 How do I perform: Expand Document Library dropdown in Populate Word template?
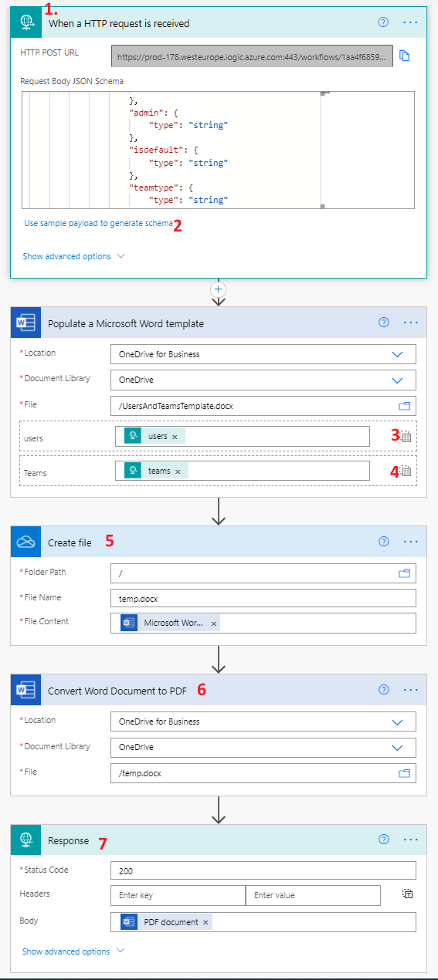tap(398, 380)
